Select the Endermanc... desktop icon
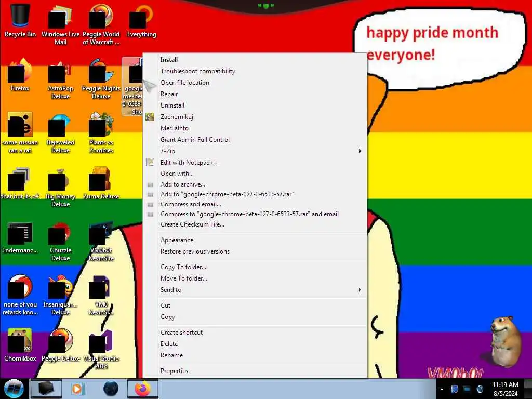Screen dimensions: 532x399 click(20, 237)
